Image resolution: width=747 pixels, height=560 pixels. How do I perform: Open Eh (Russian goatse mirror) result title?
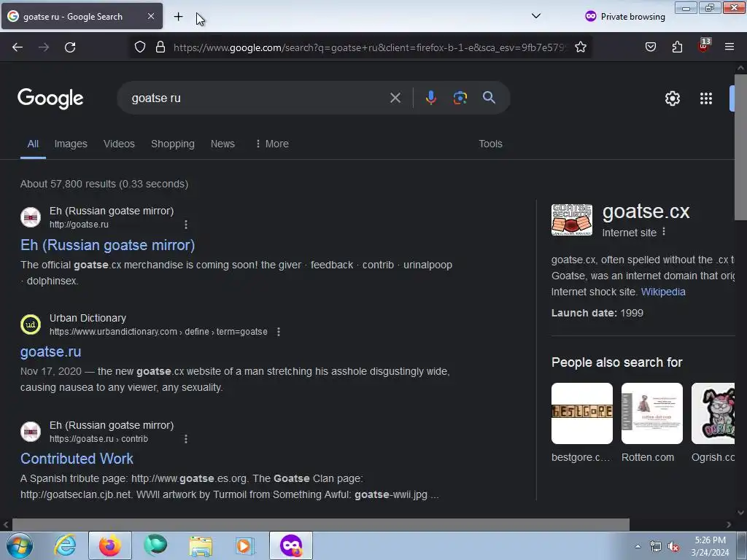pos(108,245)
